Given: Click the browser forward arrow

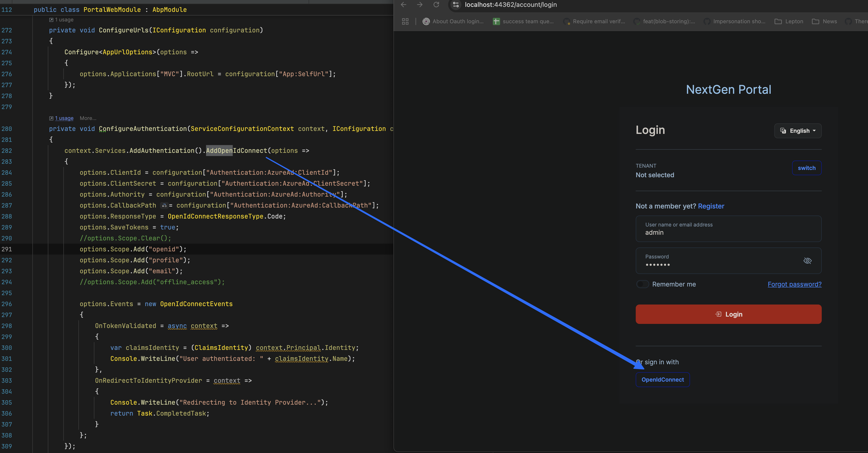Looking at the screenshot, I should [419, 5].
